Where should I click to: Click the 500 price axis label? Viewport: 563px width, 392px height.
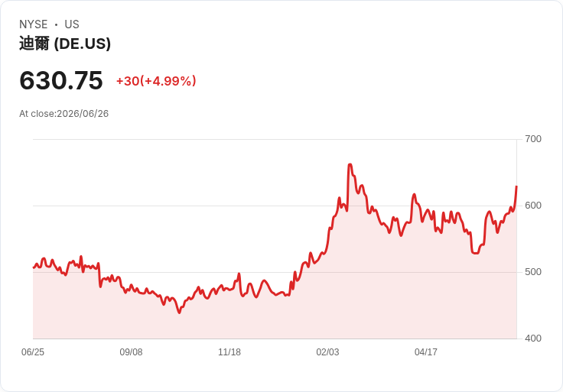coord(533,272)
